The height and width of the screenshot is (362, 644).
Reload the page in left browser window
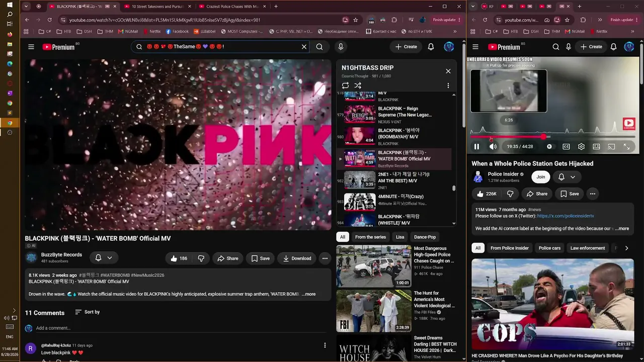click(49, 20)
